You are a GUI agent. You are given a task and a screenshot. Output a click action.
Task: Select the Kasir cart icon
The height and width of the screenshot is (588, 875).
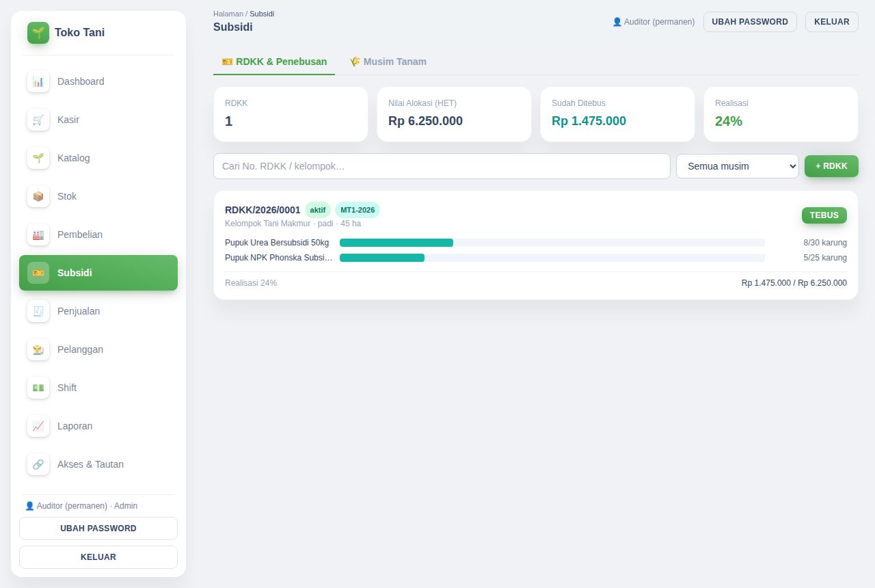pos(38,120)
